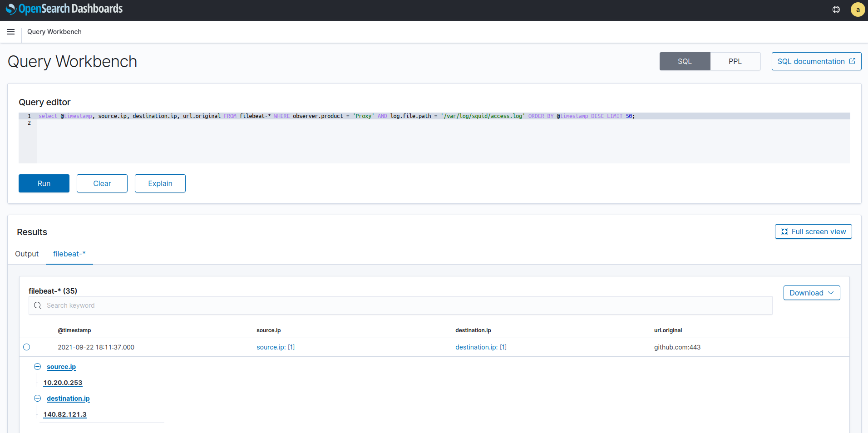Click the Explain button

pos(160,183)
